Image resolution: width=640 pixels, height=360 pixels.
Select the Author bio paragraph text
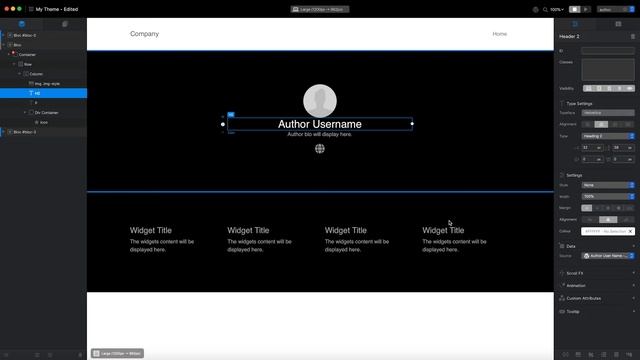320,134
